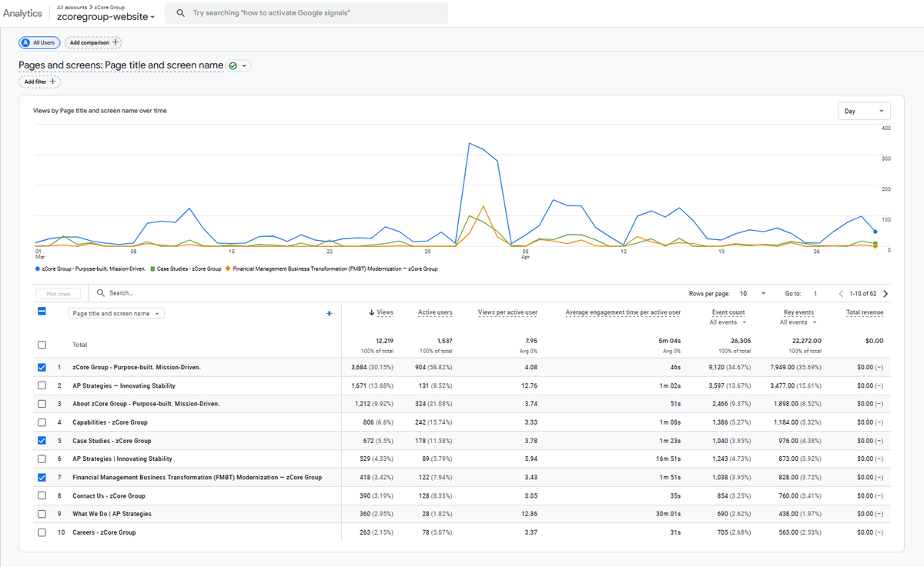Check Careers - zCore Group row checkbox
Screen dimensions: 924x567
pyautogui.click(x=42, y=532)
